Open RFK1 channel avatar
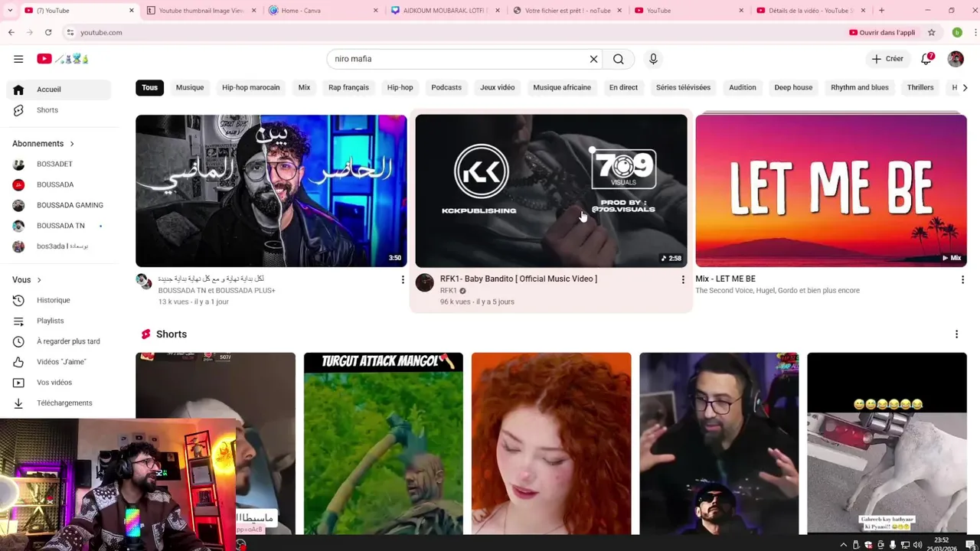Image resolution: width=980 pixels, height=551 pixels. tap(424, 283)
